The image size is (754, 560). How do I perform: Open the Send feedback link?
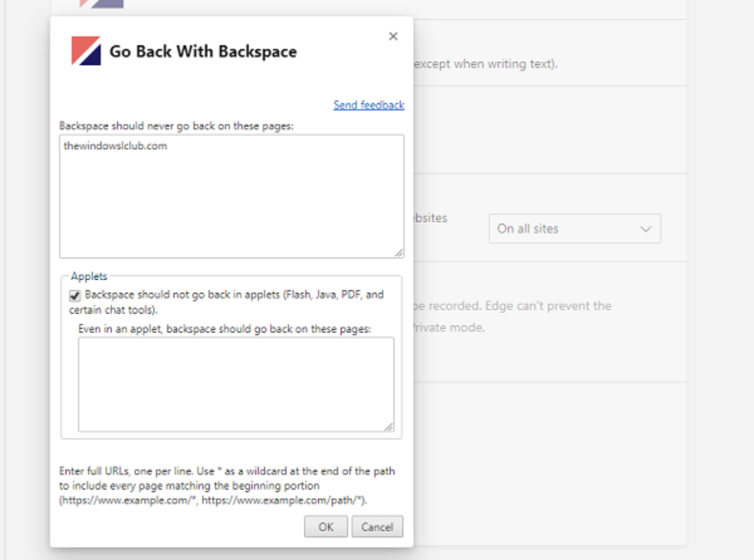point(369,105)
